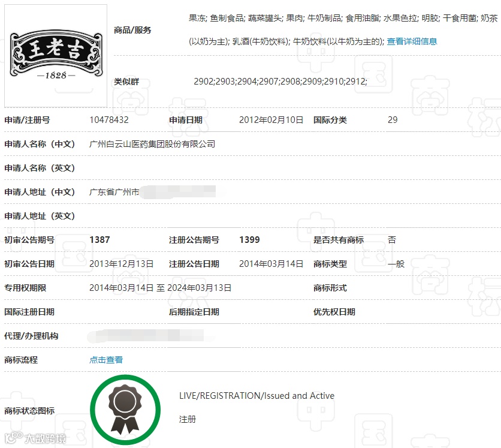
Task: Click the 商品/服务 label
Action: 132,30
